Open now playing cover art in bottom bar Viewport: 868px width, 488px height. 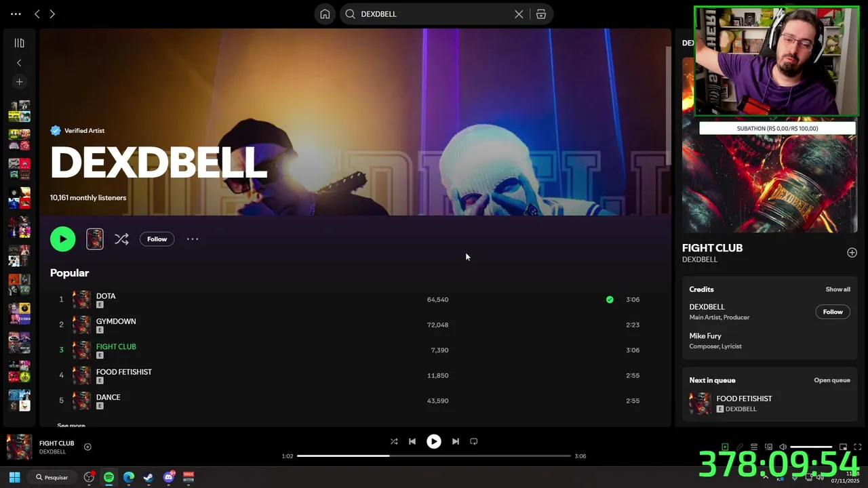(x=19, y=447)
